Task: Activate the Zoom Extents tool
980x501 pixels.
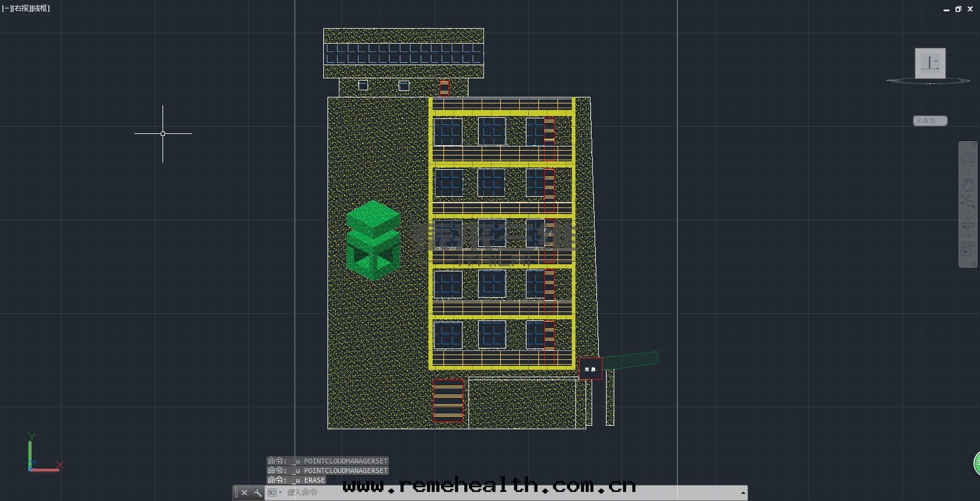Action: point(967,201)
